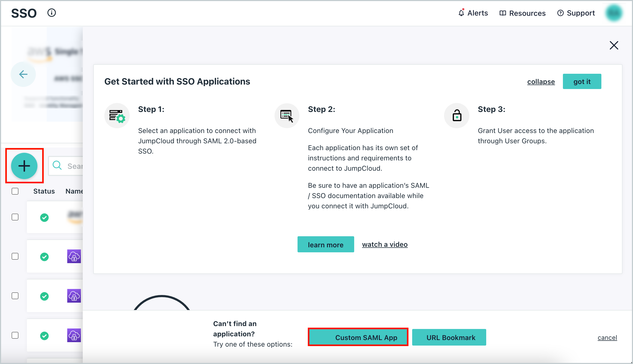
Task: Click the Search input field
Action: pyautogui.click(x=66, y=166)
